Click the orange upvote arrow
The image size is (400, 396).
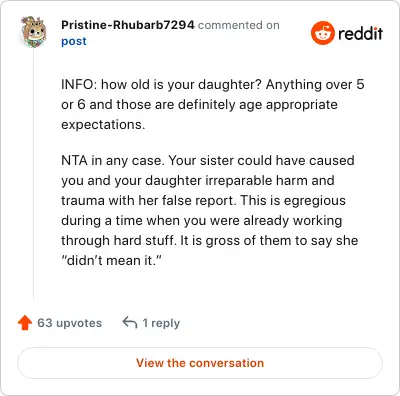pyautogui.click(x=25, y=323)
